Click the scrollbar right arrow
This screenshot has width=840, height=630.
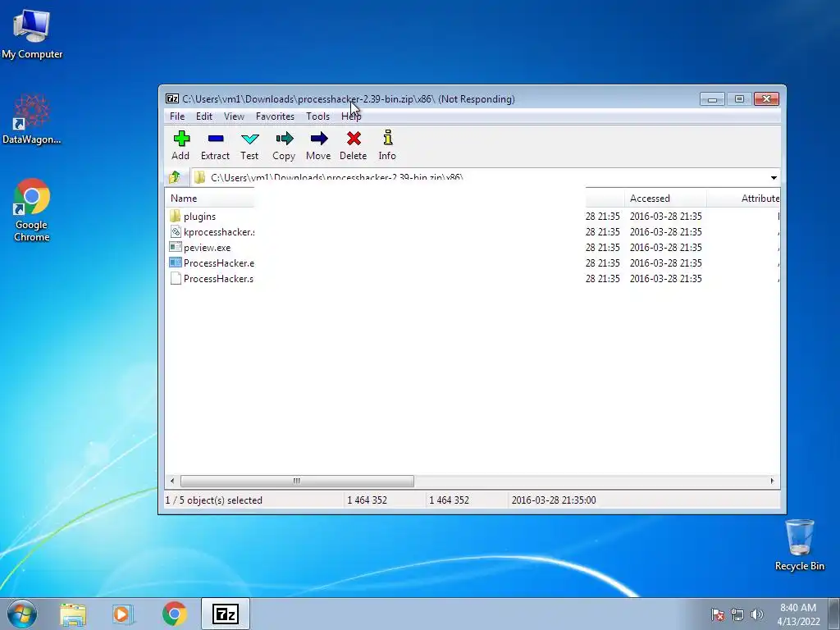[772, 481]
